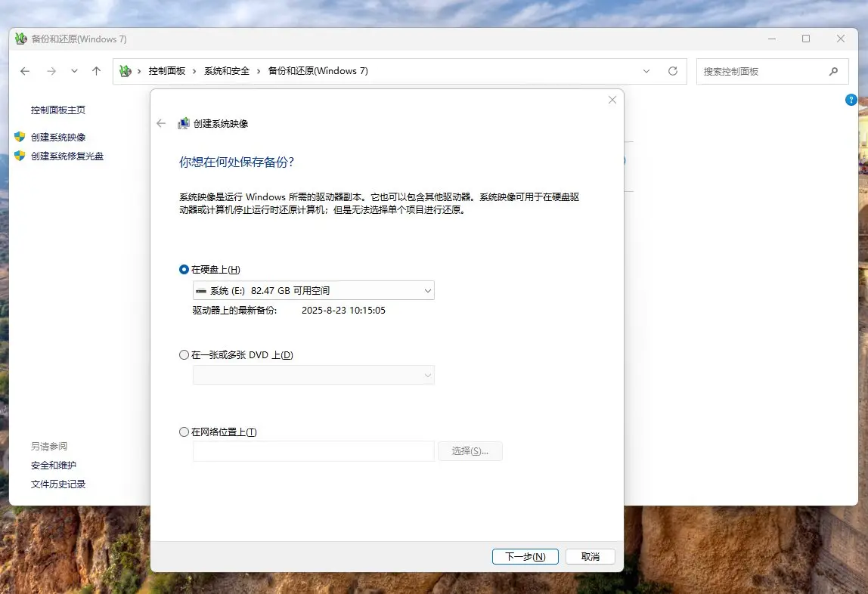Open 安全和维护 link
The width and height of the screenshot is (868, 594).
53,465
